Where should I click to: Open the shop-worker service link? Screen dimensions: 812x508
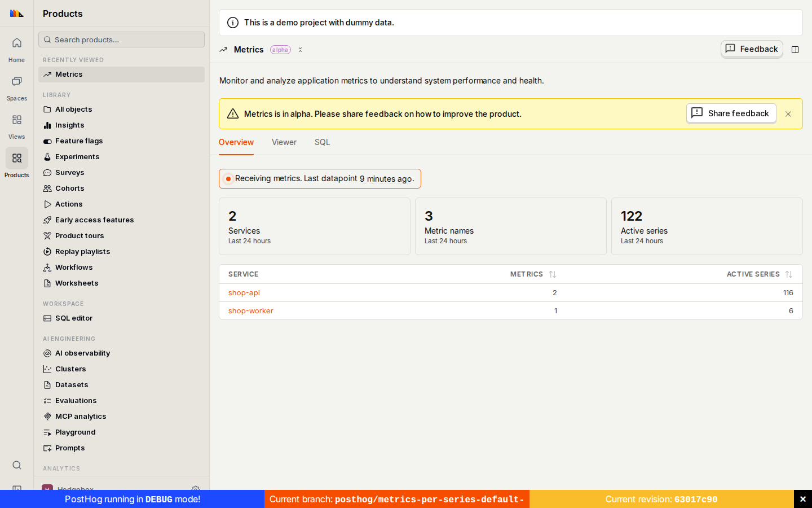251,310
